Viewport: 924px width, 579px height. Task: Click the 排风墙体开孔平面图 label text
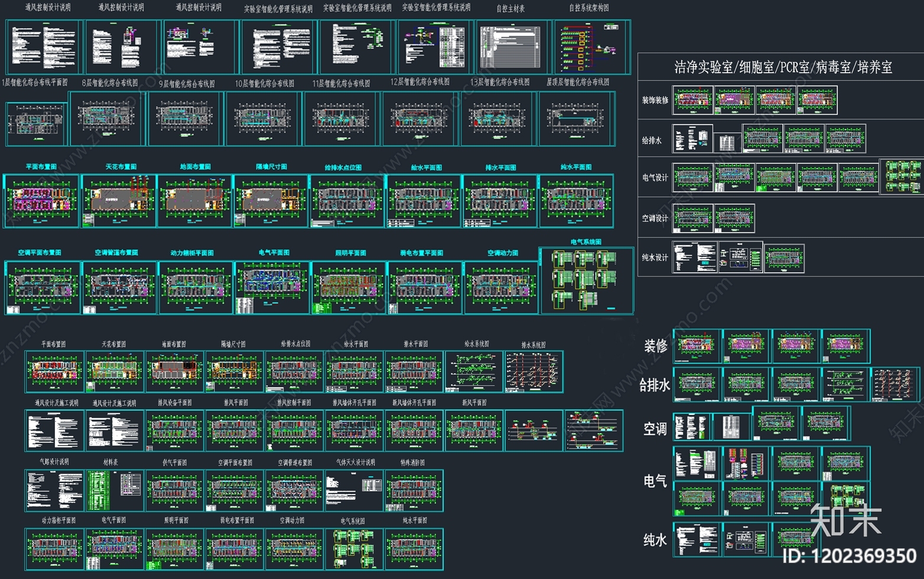(354, 403)
